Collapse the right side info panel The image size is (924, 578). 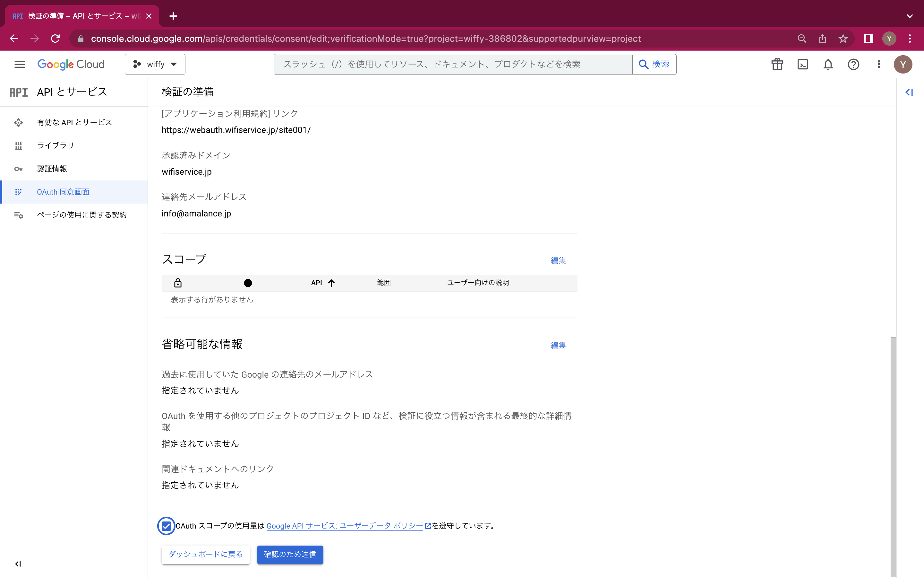(909, 92)
